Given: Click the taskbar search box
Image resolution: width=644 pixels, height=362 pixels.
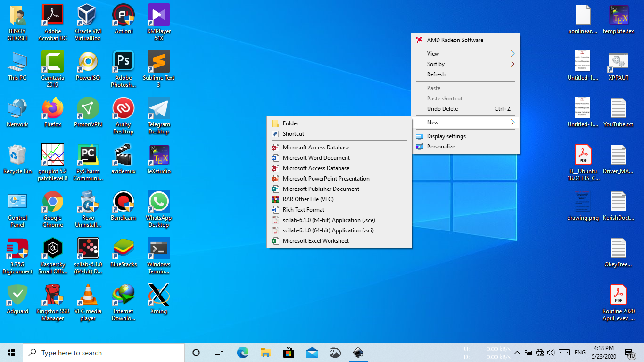Looking at the screenshot, I should pos(104,353).
